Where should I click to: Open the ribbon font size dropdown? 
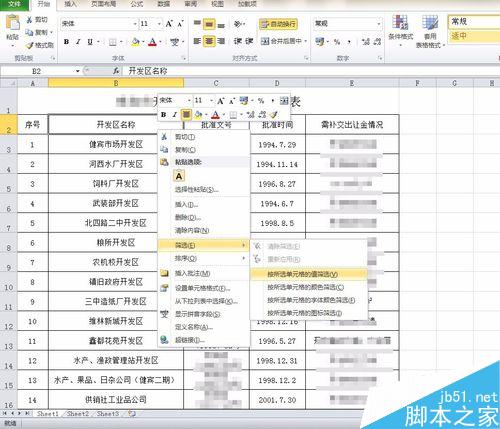[x=159, y=24]
